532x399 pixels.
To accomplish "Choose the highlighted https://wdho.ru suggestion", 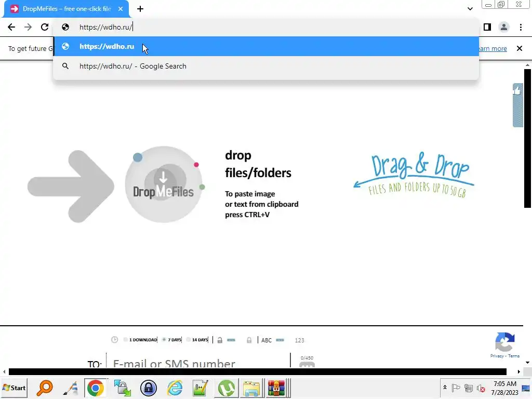I will click(x=267, y=46).
